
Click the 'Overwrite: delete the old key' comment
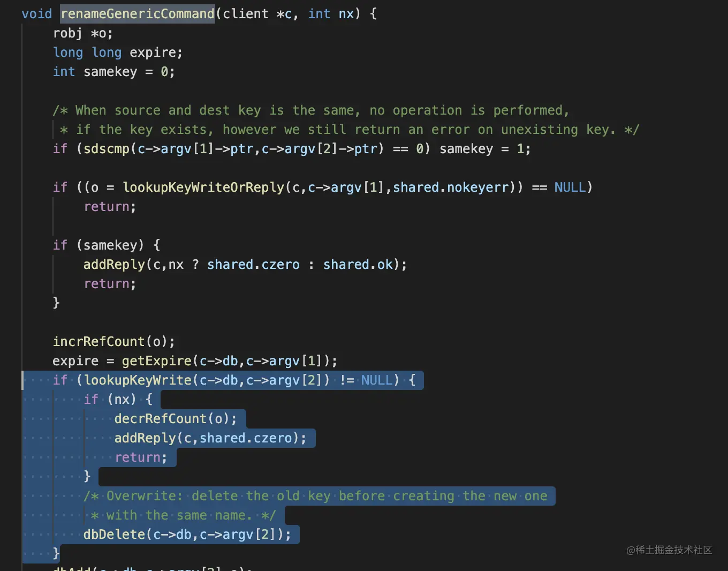point(315,496)
